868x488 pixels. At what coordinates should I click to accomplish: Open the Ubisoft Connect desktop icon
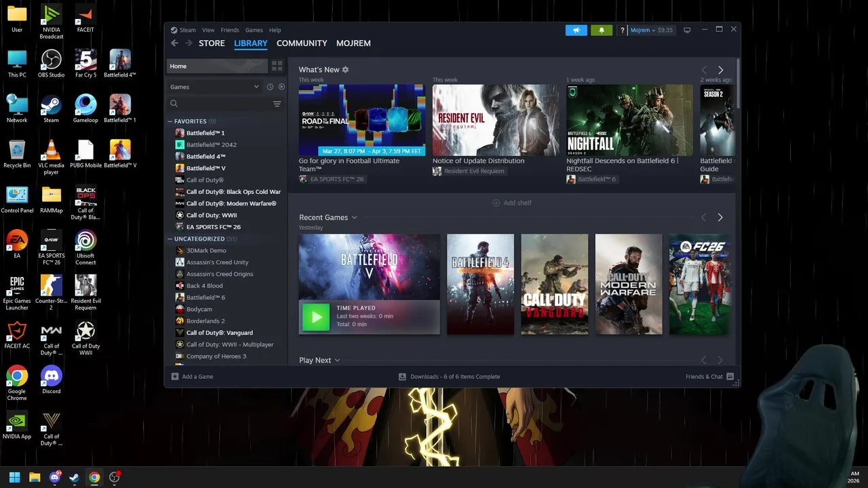point(85,248)
